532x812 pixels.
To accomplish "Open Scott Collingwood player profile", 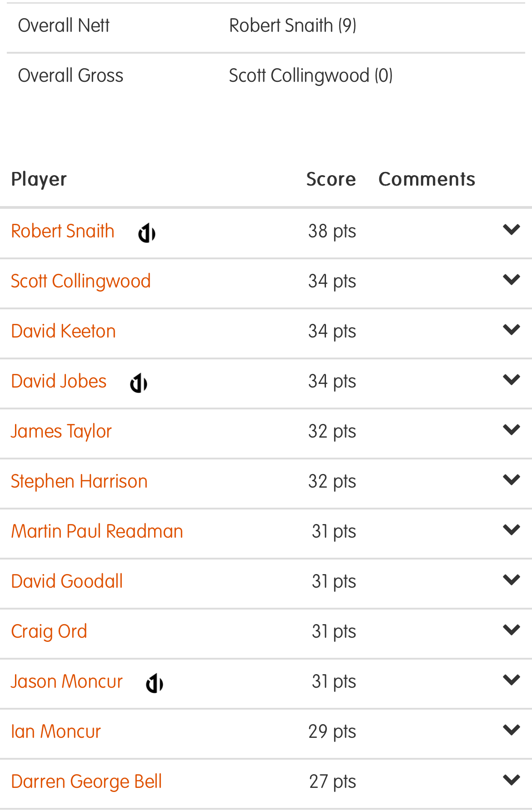I will click(81, 282).
